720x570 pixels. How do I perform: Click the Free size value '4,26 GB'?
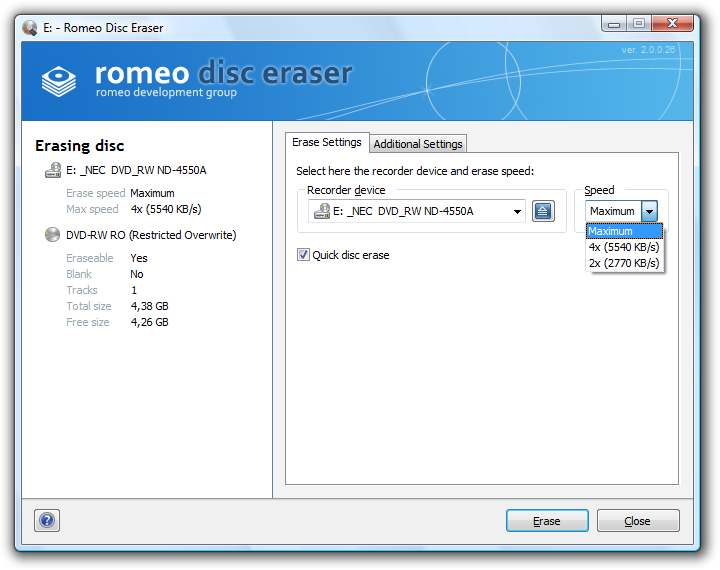point(150,322)
